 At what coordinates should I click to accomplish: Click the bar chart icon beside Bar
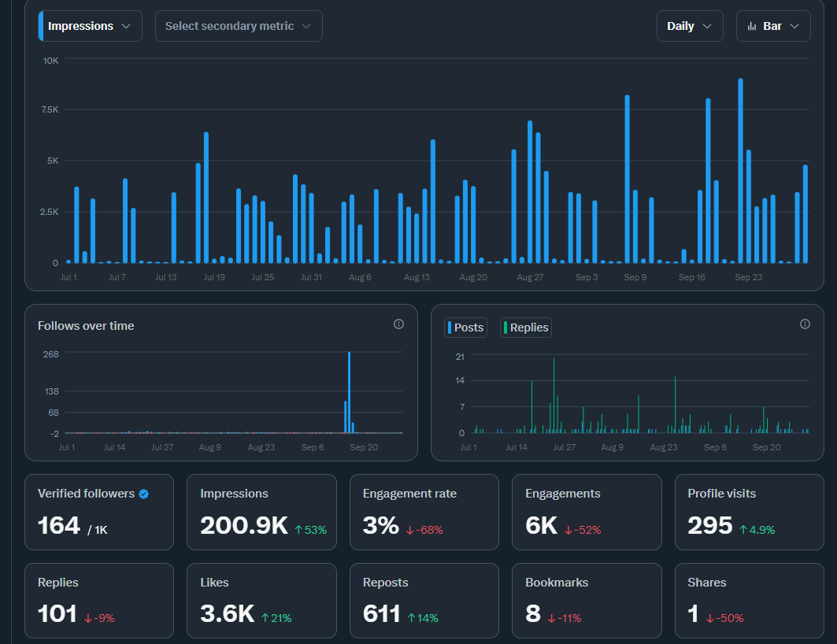(752, 26)
